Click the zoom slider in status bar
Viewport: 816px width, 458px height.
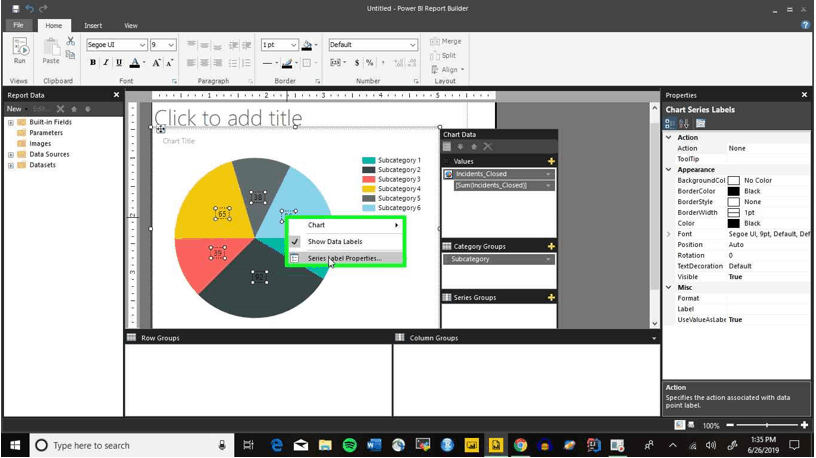tap(767, 425)
